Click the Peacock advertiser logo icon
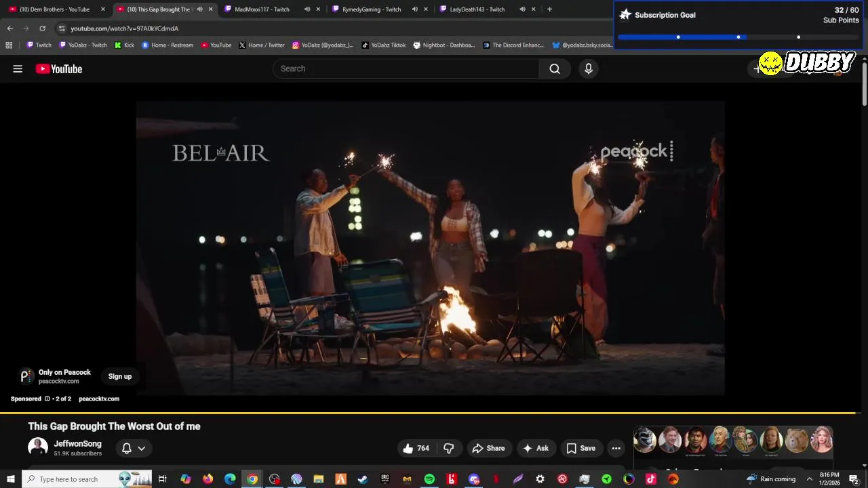Viewport: 868px width, 488px height. coord(26,376)
